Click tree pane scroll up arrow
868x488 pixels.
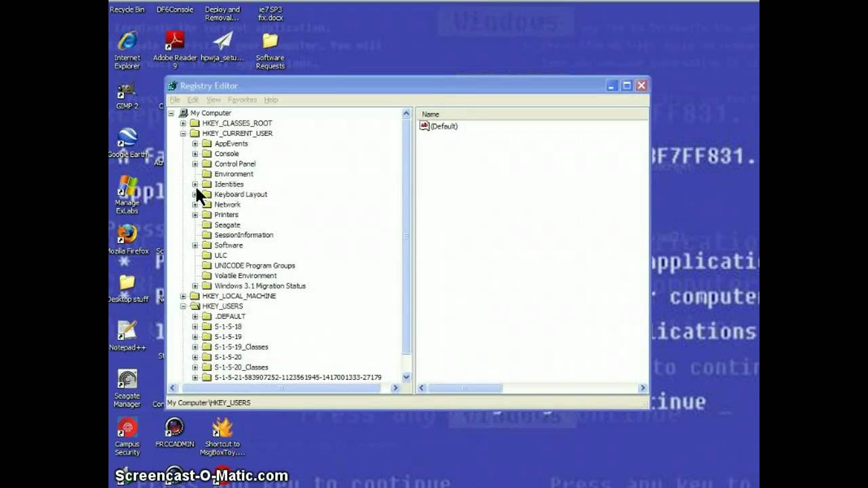click(406, 114)
